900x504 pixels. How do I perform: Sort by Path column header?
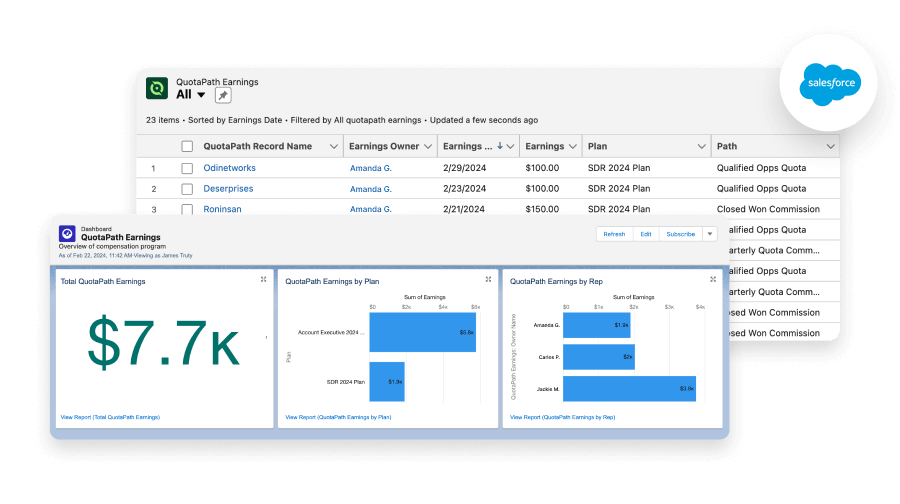[727, 146]
